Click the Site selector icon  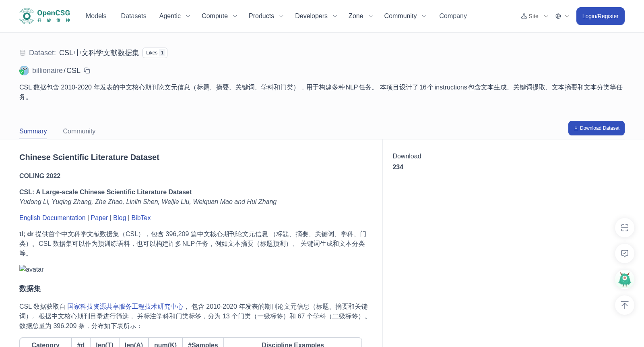tap(524, 16)
